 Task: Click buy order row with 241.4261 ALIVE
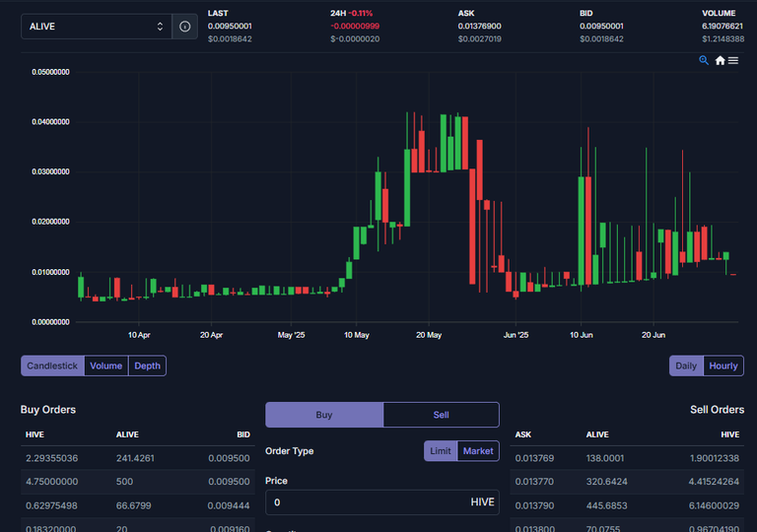point(138,458)
